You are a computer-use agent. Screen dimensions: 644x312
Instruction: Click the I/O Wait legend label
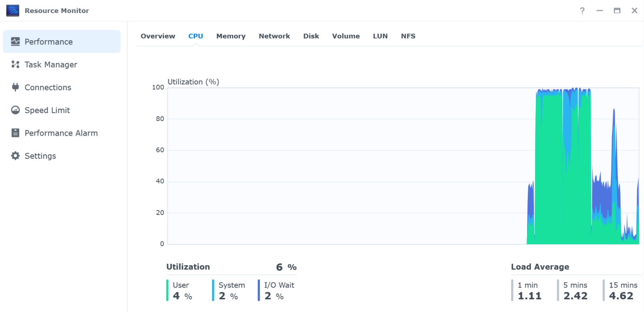point(279,285)
